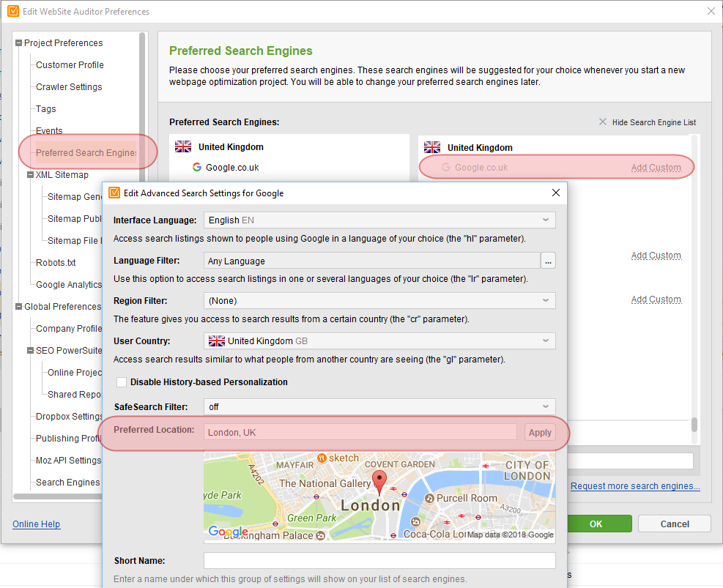Open Company Profile preferences
Image resolution: width=723 pixels, height=588 pixels.
click(69, 329)
